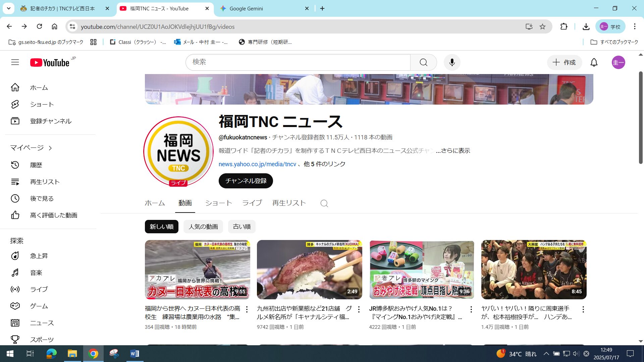The width and height of the screenshot is (644, 362).
Task: Click the チャンネル登録 subscribe button
Action: [246, 181]
